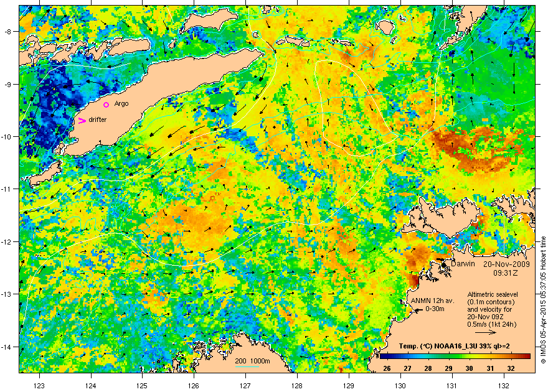Image resolution: width=548 pixels, height=392 pixels.
Task: Click the IMOS copyright vertical text
Action: point(543,300)
